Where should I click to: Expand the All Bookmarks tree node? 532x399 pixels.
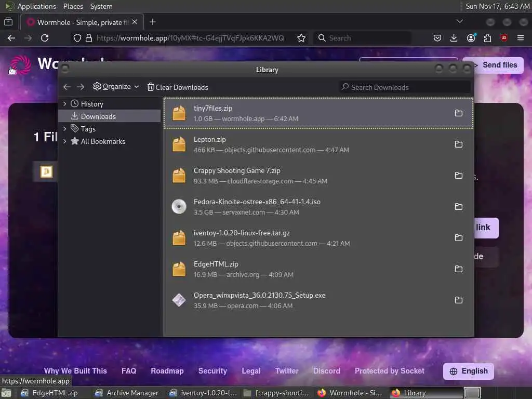pyautogui.click(x=64, y=141)
